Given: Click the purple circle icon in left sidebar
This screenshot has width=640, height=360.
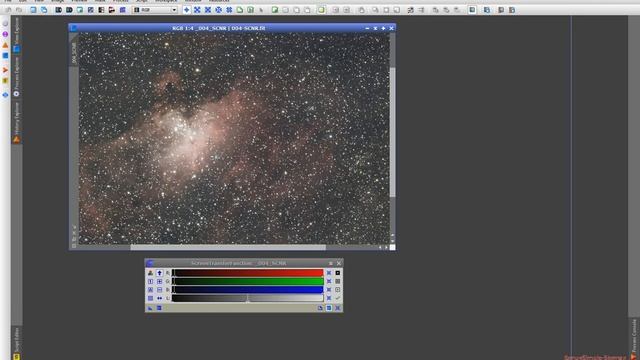Looking at the screenshot, I should [5, 34].
